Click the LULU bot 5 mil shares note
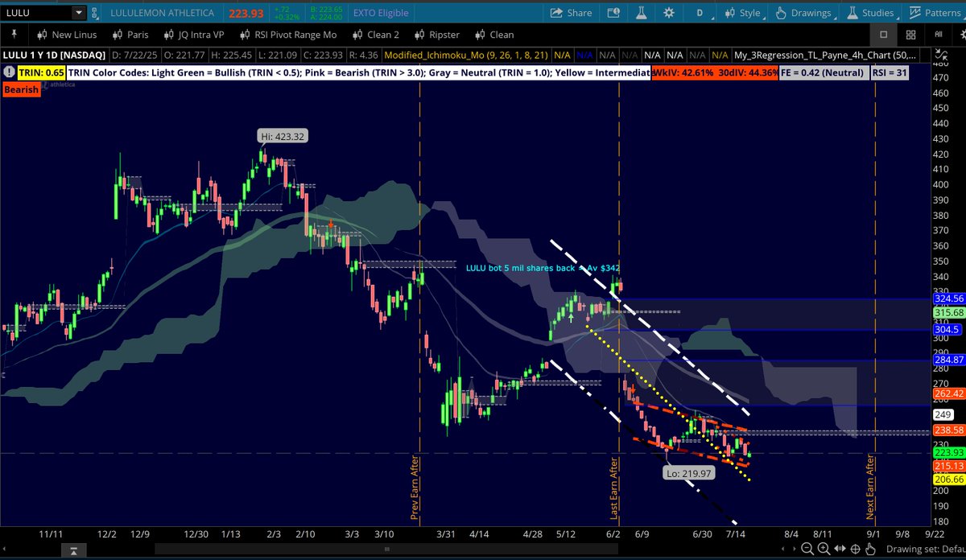Viewport: 966px width, 560px height. click(x=543, y=268)
